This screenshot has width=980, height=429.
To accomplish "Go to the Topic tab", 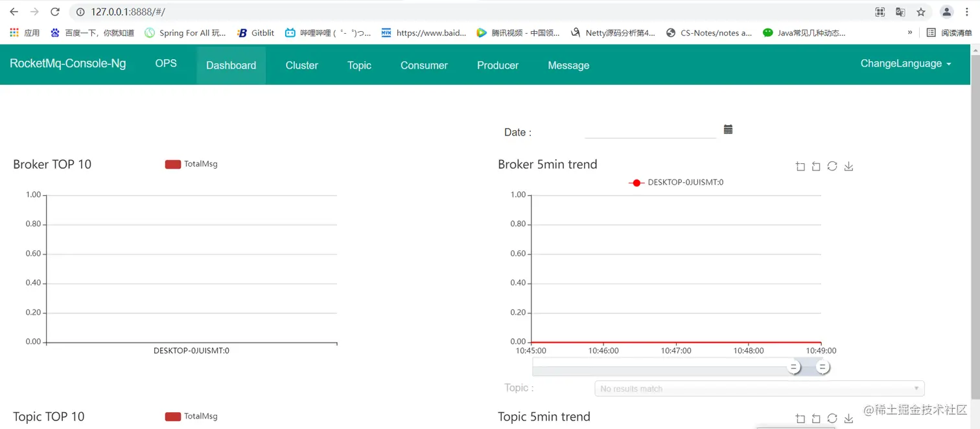I will pyautogui.click(x=359, y=65).
